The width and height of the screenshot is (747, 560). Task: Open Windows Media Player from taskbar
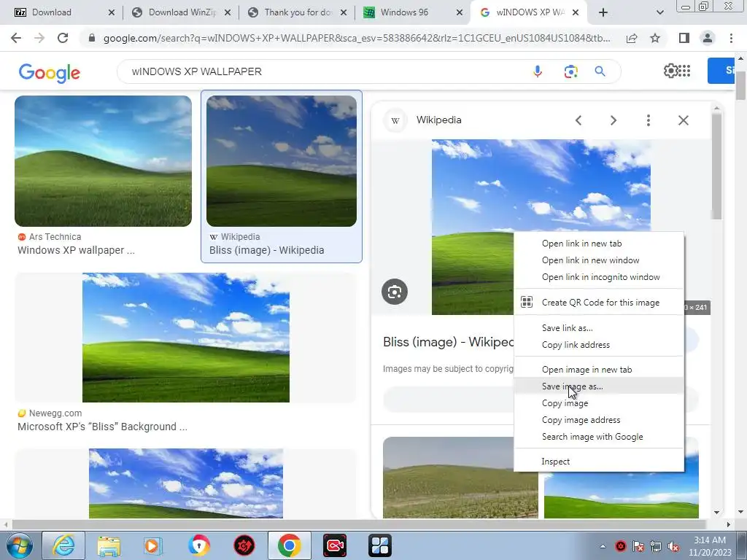pos(153,545)
